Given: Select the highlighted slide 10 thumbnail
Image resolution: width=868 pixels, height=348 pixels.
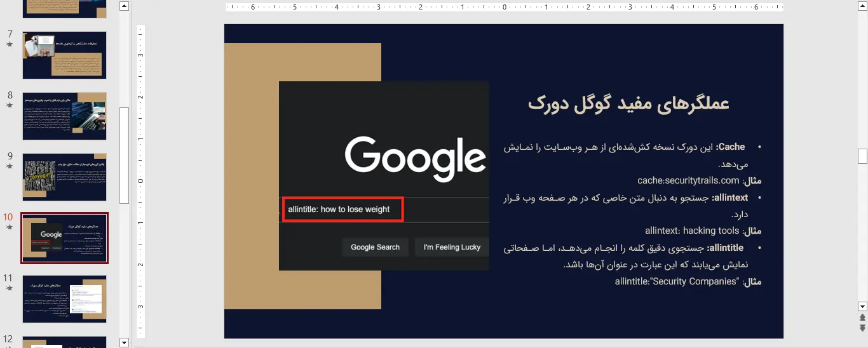Looking at the screenshot, I should coord(64,238).
